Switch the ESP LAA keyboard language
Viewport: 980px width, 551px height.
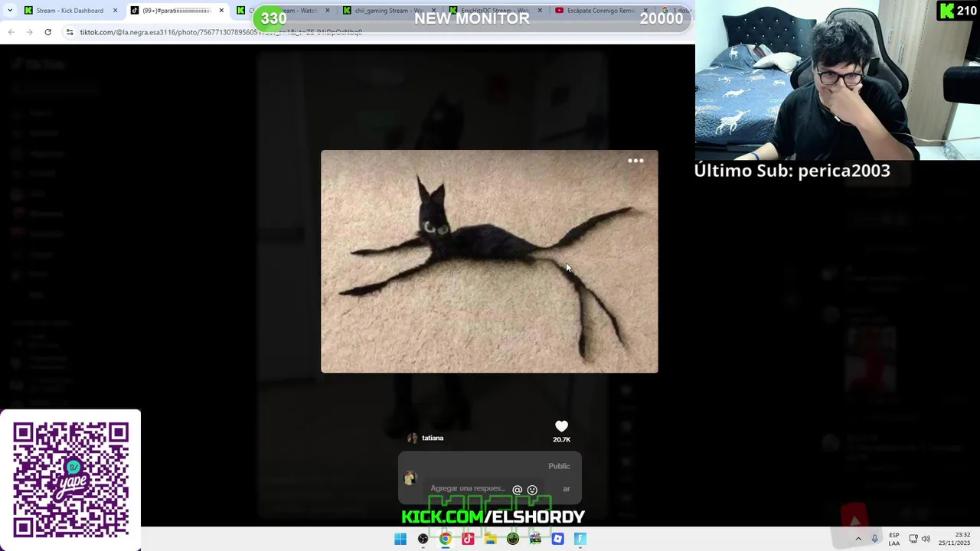pyautogui.click(x=893, y=539)
